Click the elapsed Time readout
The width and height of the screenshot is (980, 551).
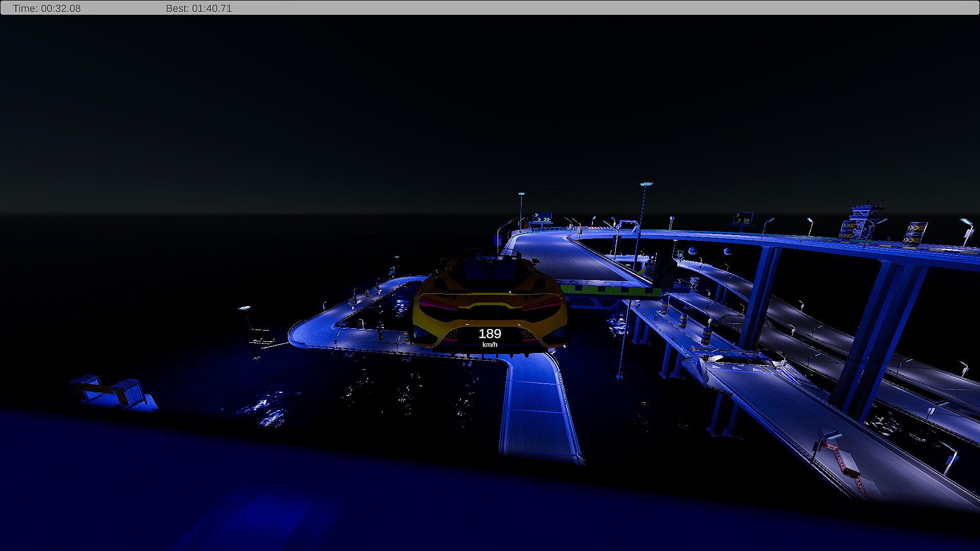tap(46, 8)
